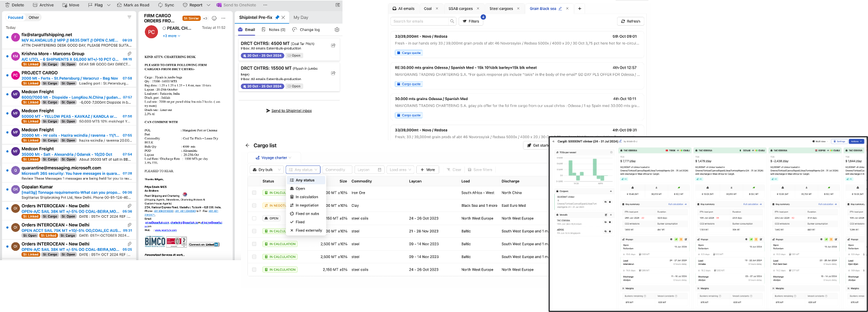The width and height of the screenshot is (868, 312).
Task: Click the pin icon on ShipIntel Pre-fix tab
Action: (x=277, y=17)
